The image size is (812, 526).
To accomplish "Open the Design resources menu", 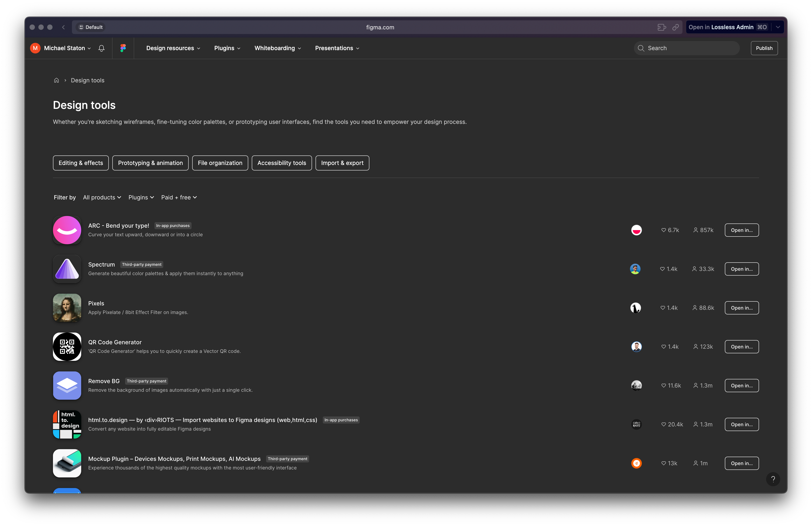I will pyautogui.click(x=173, y=48).
